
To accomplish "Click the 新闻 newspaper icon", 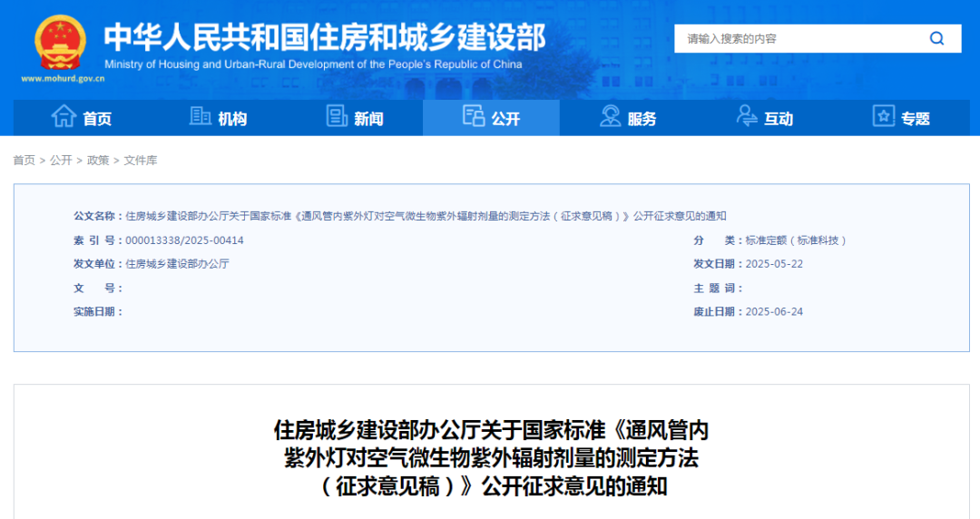I will pyautogui.click(x=337, y=115).
